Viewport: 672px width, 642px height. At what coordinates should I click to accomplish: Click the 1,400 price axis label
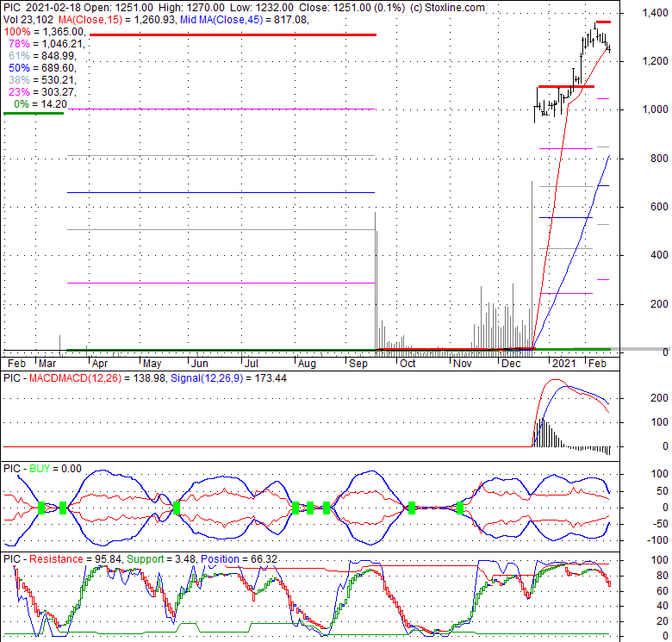[656, 13]
